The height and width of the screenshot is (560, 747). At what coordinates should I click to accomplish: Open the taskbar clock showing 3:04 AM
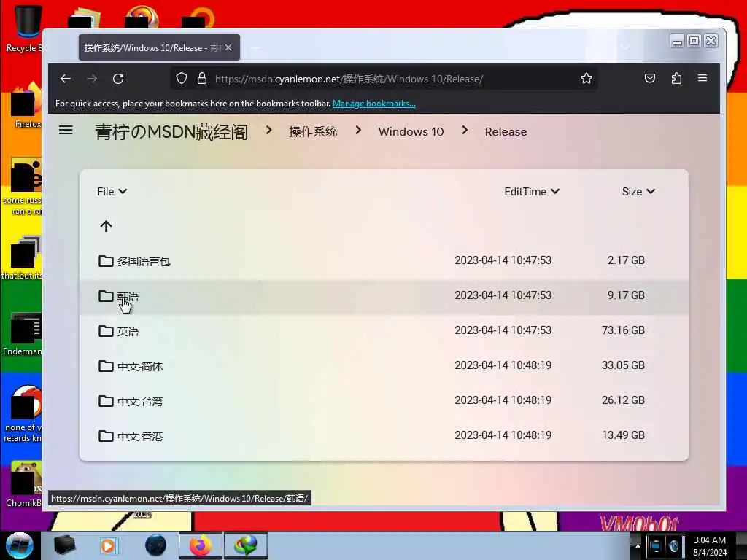710,546
